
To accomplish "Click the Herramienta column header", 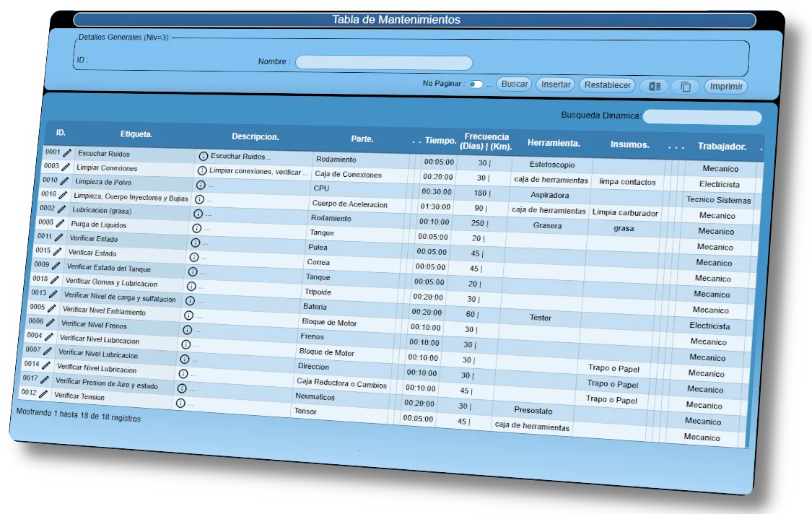I will click(554, 143).
